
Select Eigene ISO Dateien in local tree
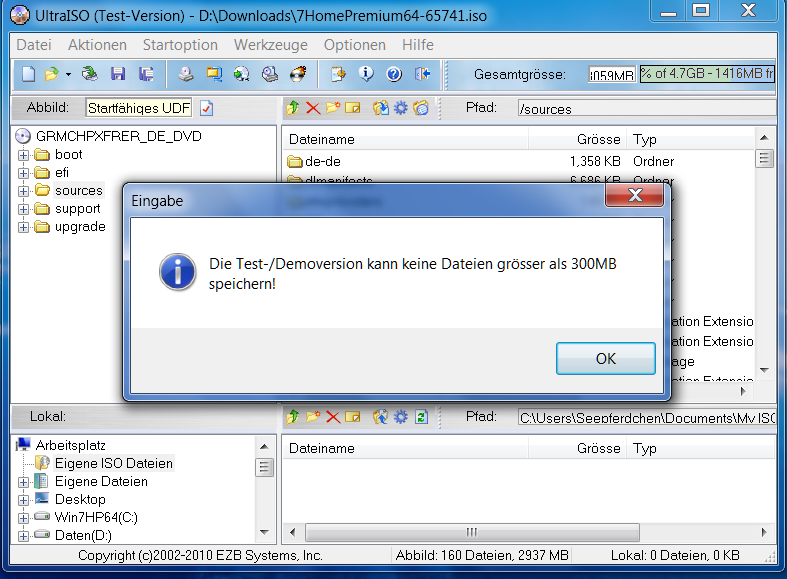click(x=113, y=463)
